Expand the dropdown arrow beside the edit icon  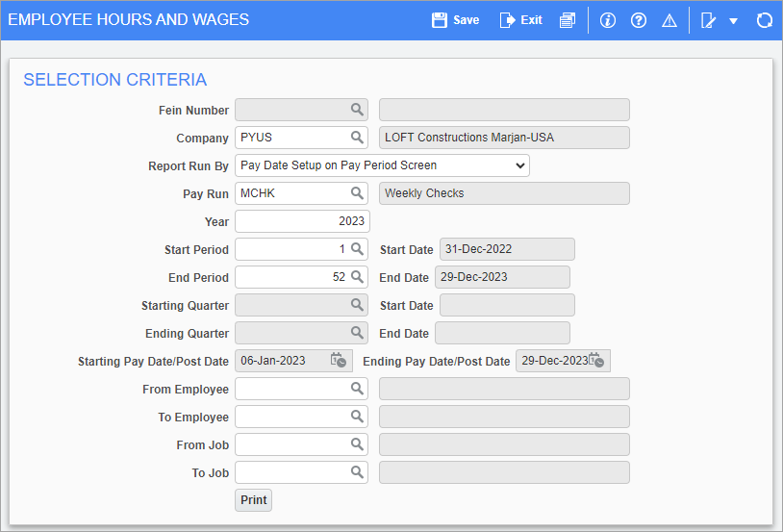(733, 21)
